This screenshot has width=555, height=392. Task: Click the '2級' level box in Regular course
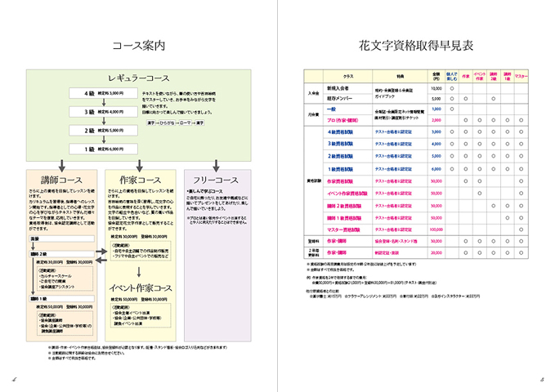tap(103, 131)
